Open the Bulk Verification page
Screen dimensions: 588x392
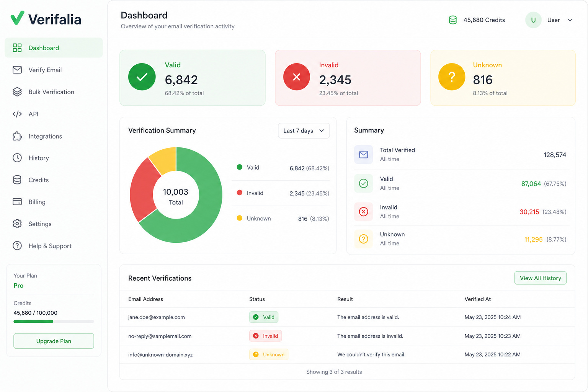click(54, 92)
